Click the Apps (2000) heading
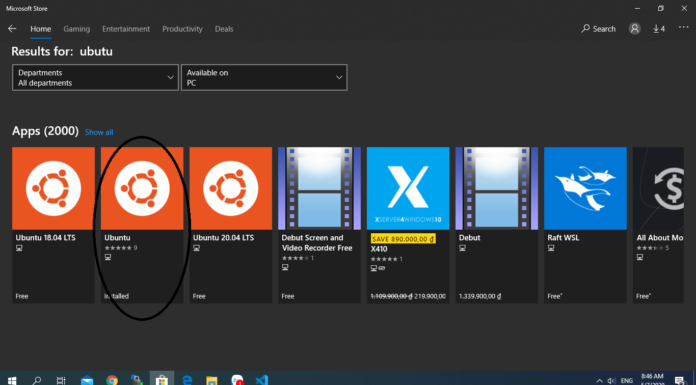Image resolution: width=696 pixels, height=385 pixels. click(x=45, y=131)
